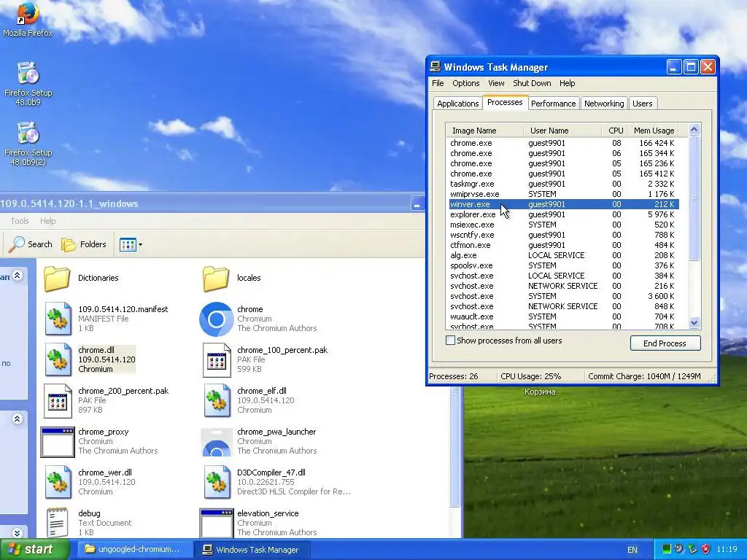The width and height of the screenshot is (747, 560).
Task: Sort processes by Mem Usage column
Action: 654,130
